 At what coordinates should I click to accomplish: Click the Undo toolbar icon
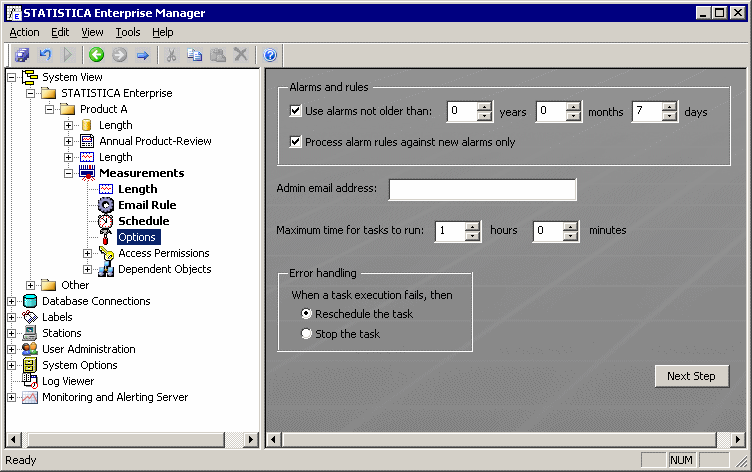click(45, 55)
